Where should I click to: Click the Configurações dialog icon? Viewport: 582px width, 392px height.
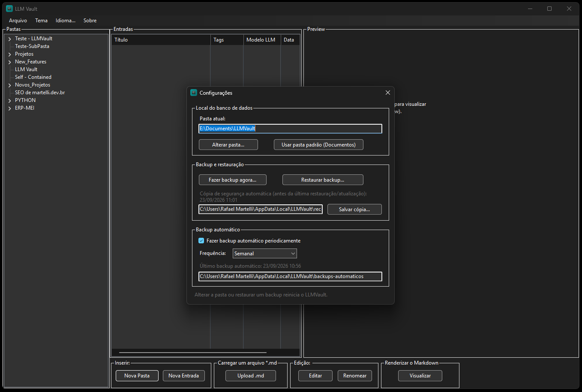point(194,93)
